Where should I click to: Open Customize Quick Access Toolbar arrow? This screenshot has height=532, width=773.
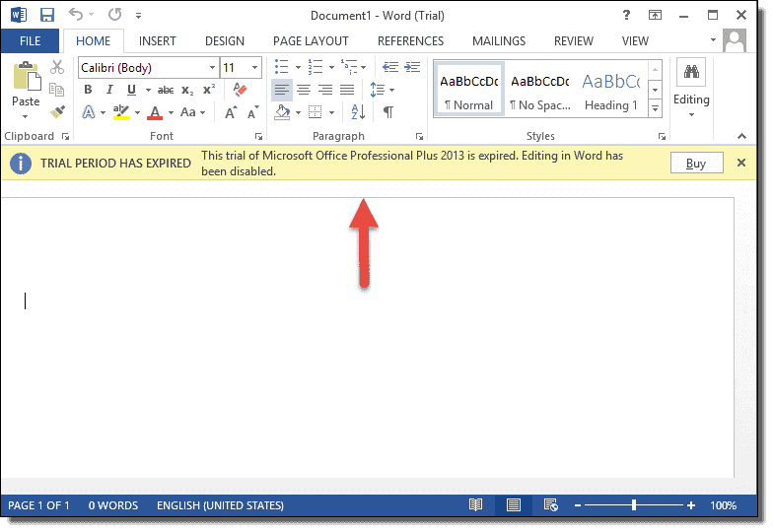tap(138, 16)
